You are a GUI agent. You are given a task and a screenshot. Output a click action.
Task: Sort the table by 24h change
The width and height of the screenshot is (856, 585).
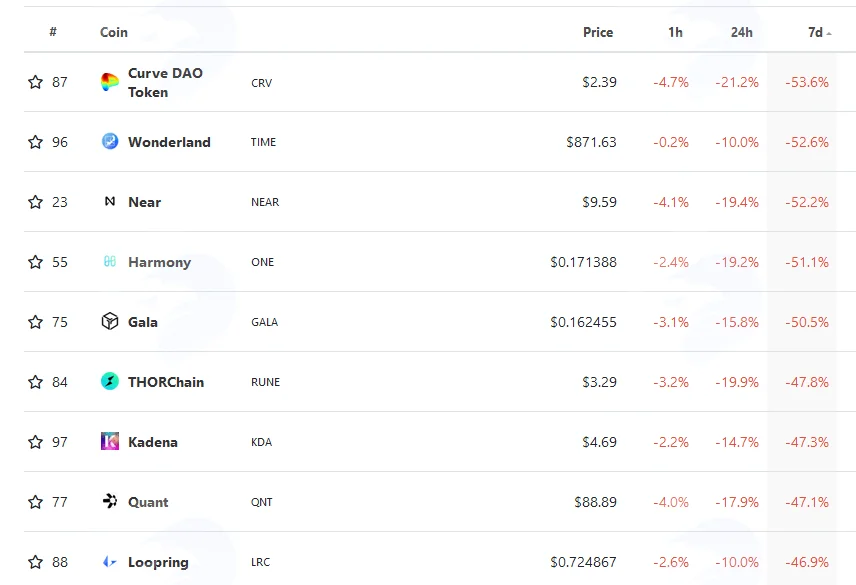tap(741, 33)
